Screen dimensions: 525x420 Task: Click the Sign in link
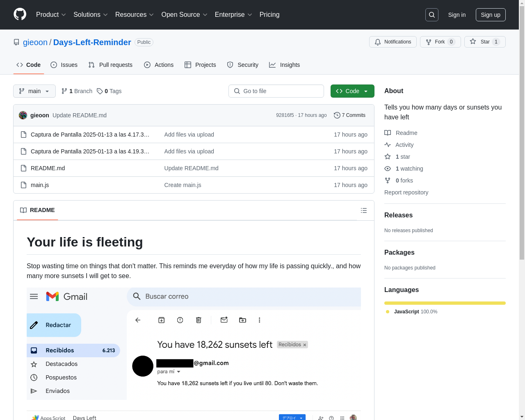tap(457, 15)
